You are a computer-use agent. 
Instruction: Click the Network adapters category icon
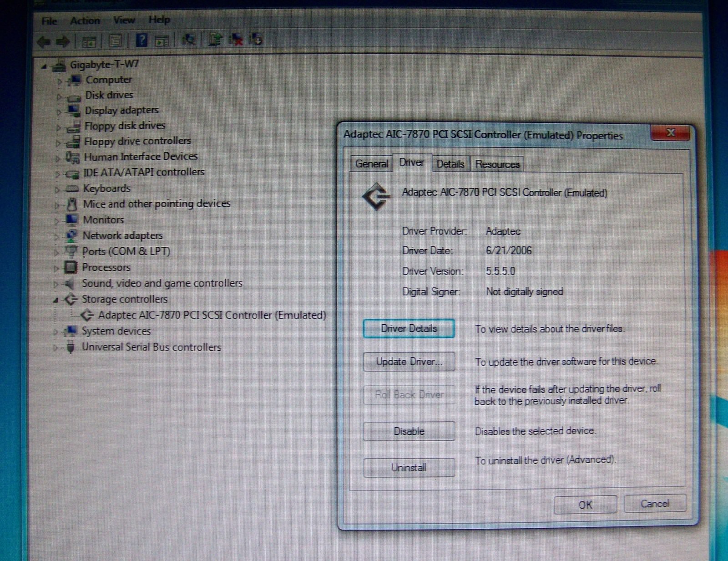(x=71, y=236)
